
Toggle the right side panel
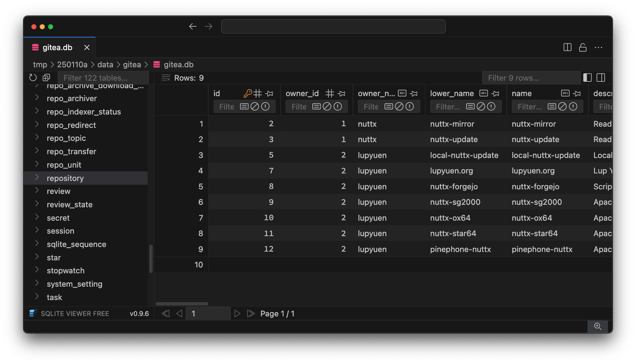[x=601, y=78]
